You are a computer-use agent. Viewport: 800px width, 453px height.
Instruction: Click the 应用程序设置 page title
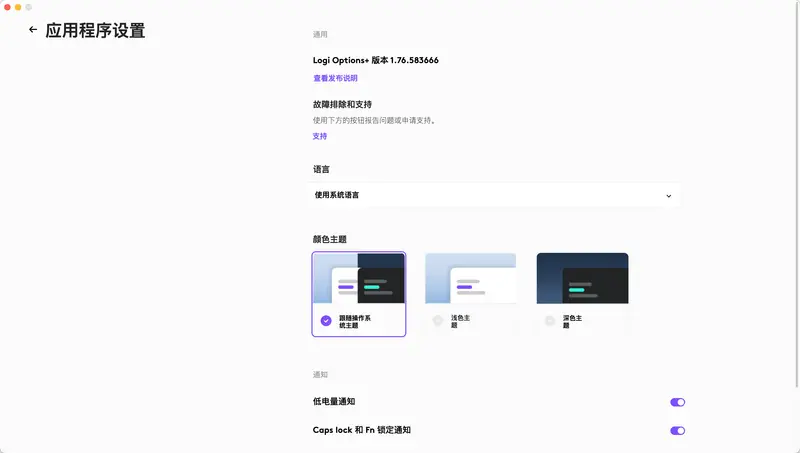tap(95, 31)
